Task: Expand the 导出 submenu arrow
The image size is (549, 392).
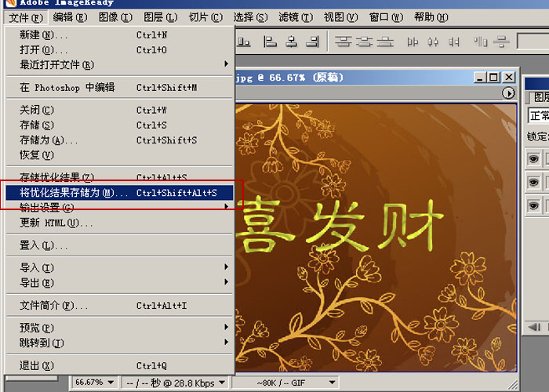Action: pos(226,281)
